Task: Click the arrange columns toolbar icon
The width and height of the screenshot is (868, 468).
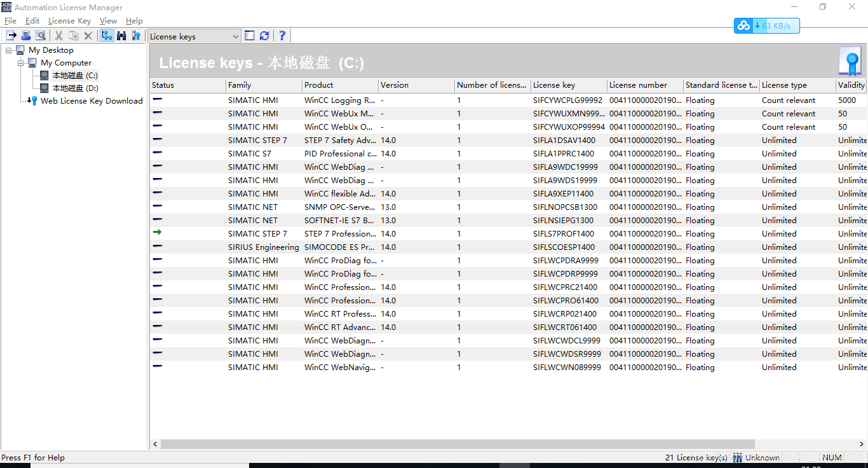Action: [x=250, y=36]
